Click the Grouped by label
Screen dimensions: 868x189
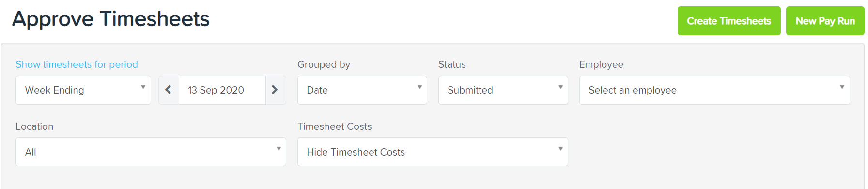pos(324,64)
